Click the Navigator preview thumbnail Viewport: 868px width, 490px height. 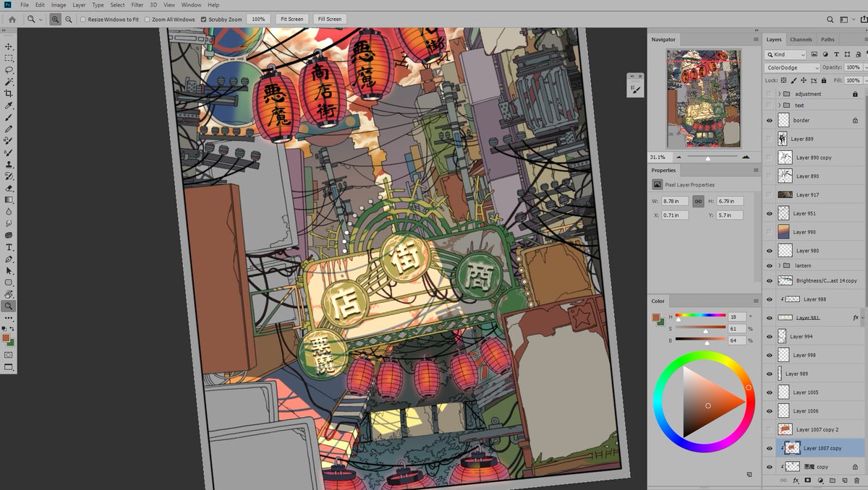click(704, 99)
